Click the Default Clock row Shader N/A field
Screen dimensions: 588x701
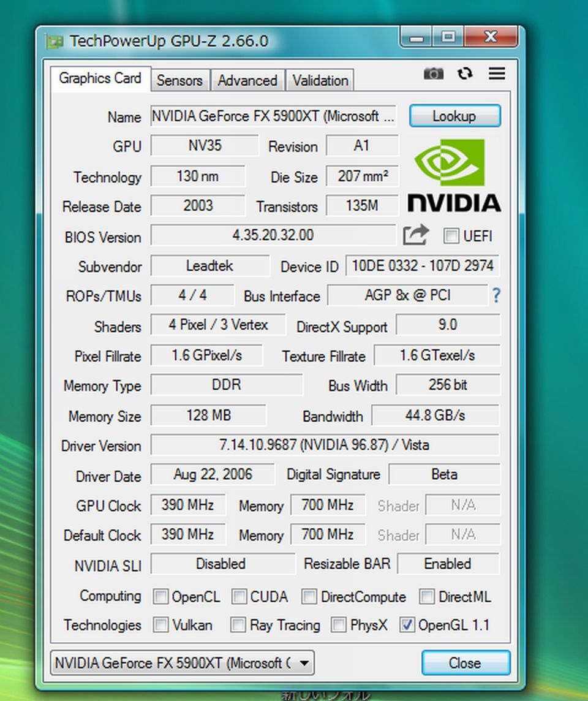coord(463,535)
